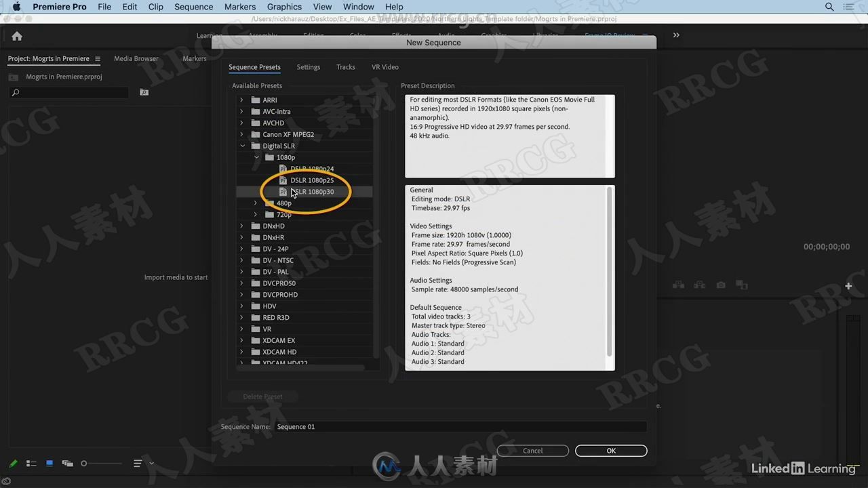Select the VR folder row

coord(304,329)
